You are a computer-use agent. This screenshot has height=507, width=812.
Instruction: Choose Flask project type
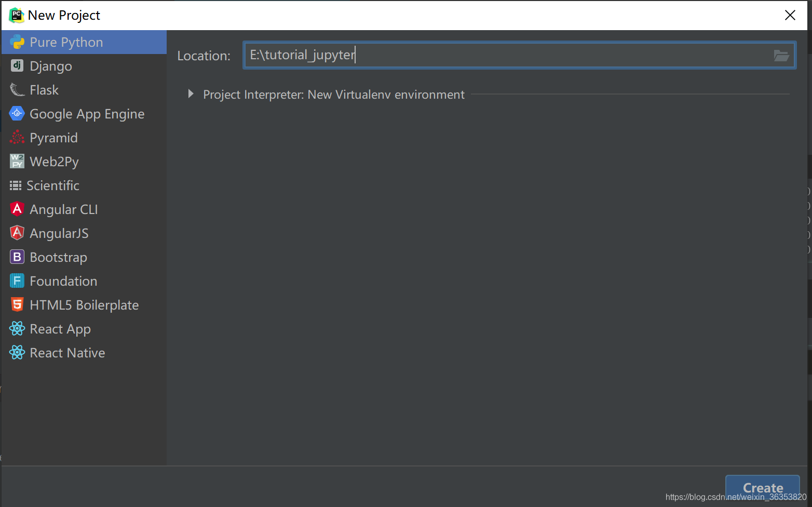point(84,90)
